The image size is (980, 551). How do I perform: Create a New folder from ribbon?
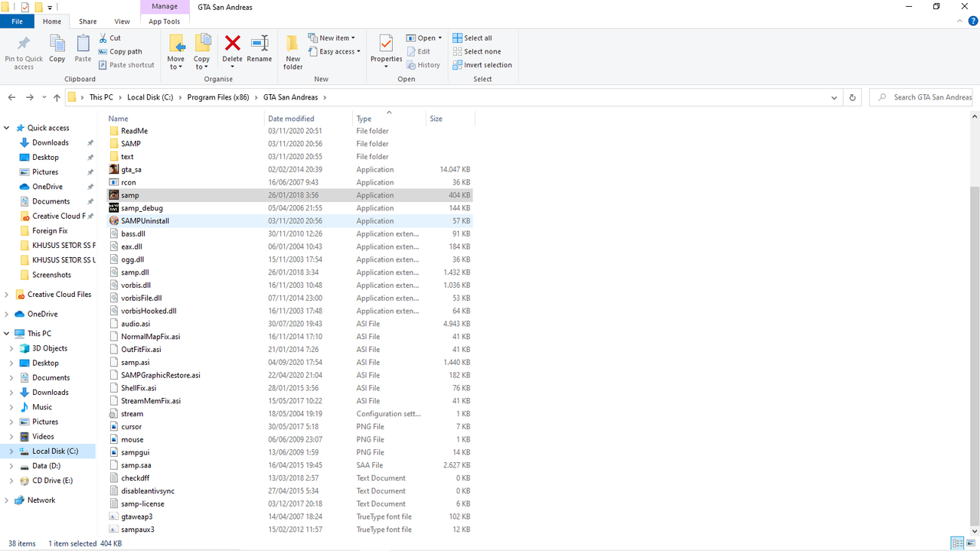[293, 52]
